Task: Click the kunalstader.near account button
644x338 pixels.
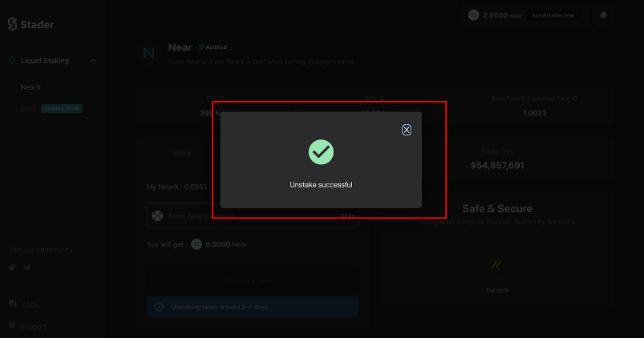Action: click(x=553, y=15)
